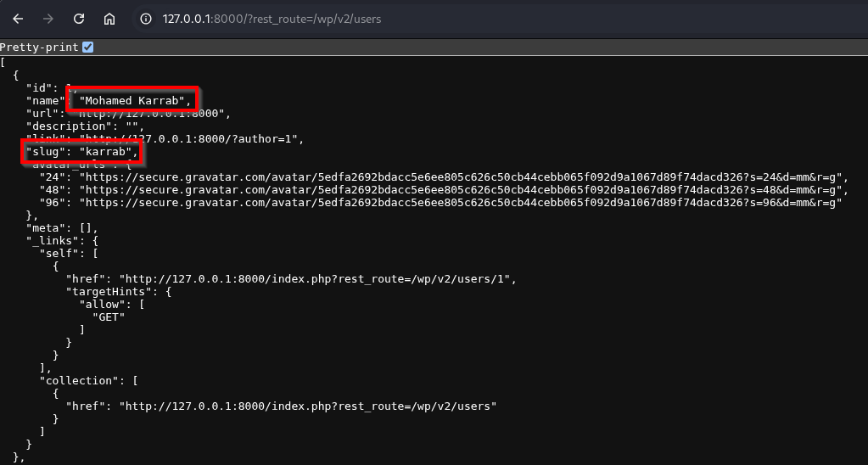The image size is (868, 465).
Task: Click the "meta" key line
Action: pyautogui.click(x=44, y=228)
